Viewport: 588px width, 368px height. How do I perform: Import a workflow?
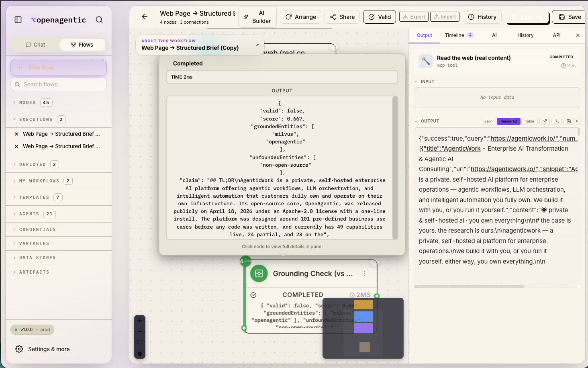click(x=445, y=17)
